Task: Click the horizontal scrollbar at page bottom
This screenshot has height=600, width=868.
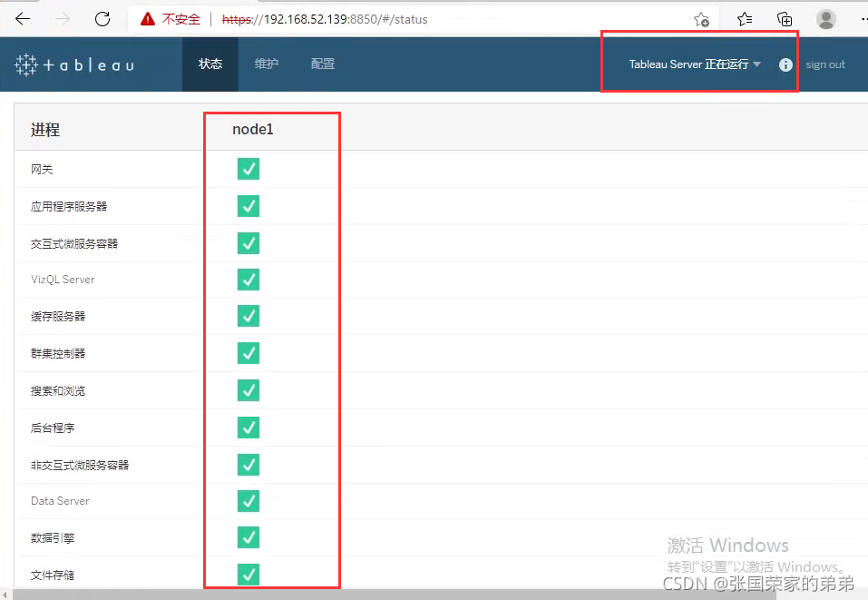Action: point(393,595)
